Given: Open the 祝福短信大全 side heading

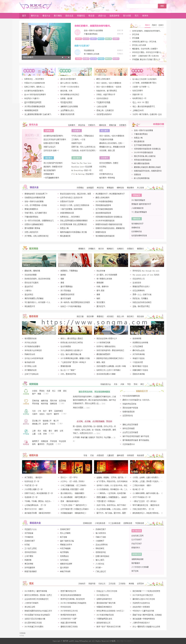Looking at the screenshot, I should pyautogui.click(x=142, y=391).
